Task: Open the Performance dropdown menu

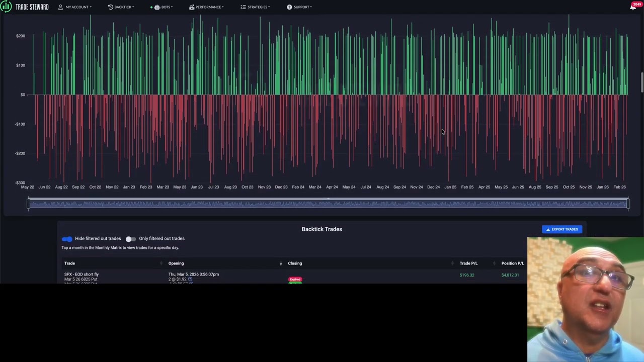Action: tap(206, 7)
